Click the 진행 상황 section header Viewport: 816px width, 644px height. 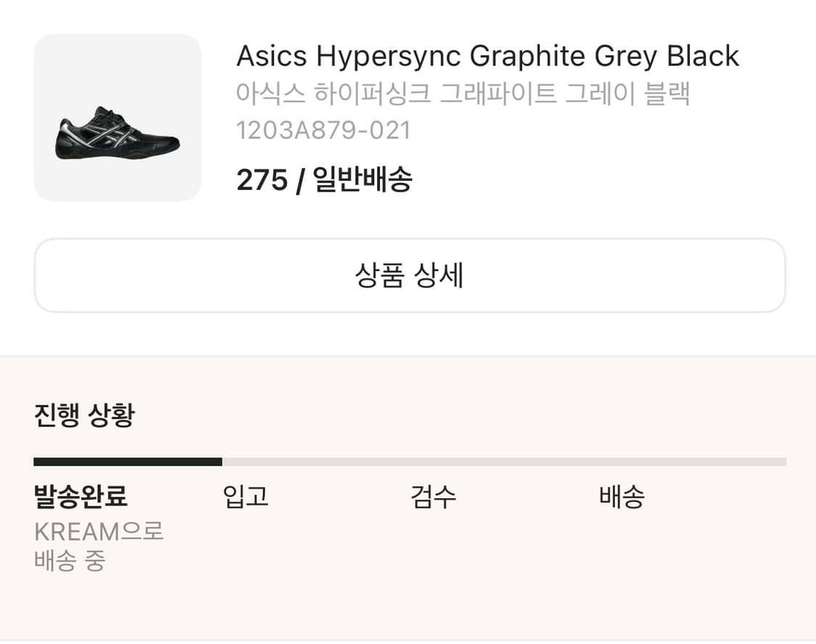[x=83, y=415]
